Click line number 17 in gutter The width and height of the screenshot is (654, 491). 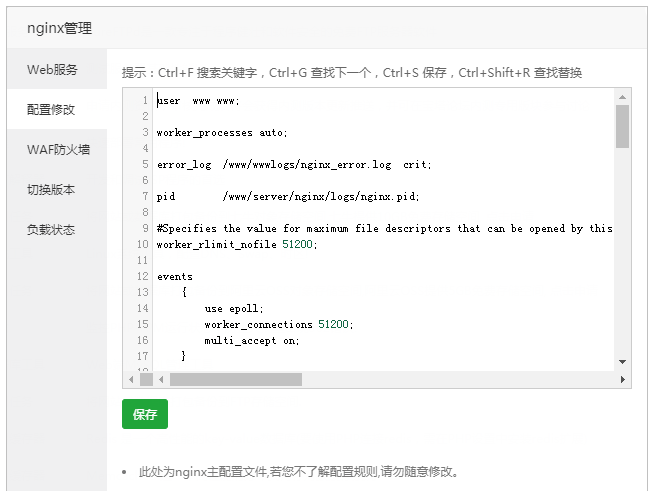[143, 356]
